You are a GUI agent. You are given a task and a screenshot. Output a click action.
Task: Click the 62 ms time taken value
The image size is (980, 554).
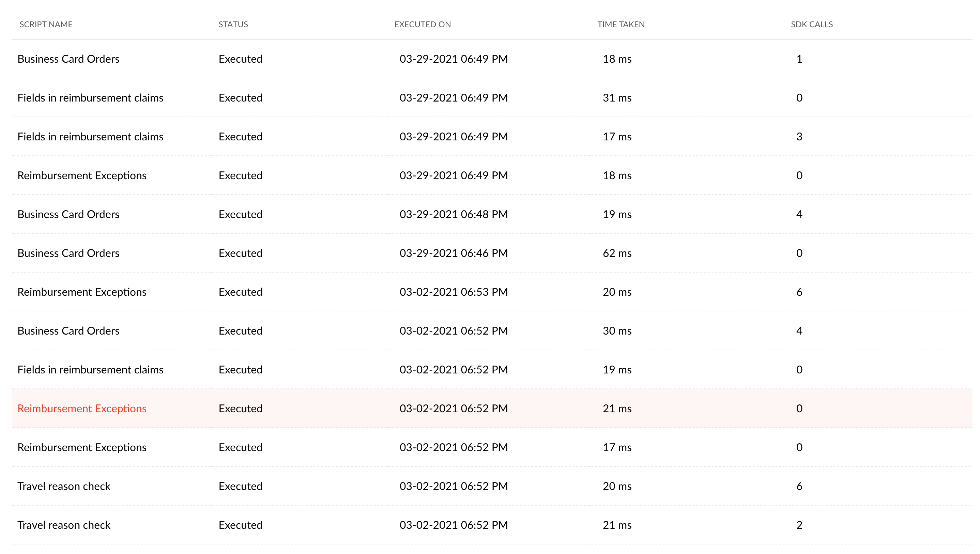click(617, 253)
